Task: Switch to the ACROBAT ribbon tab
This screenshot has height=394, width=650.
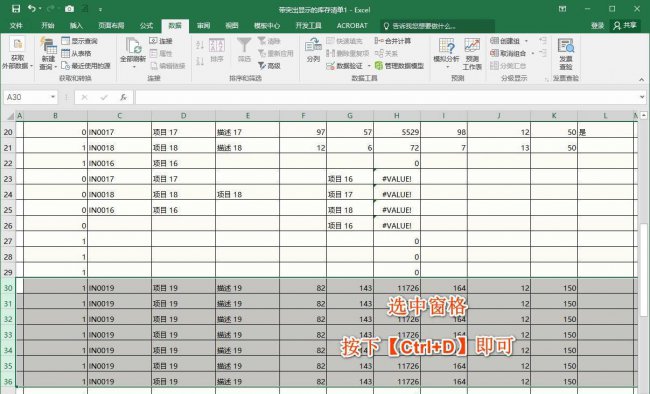Action: pos(352,26)
